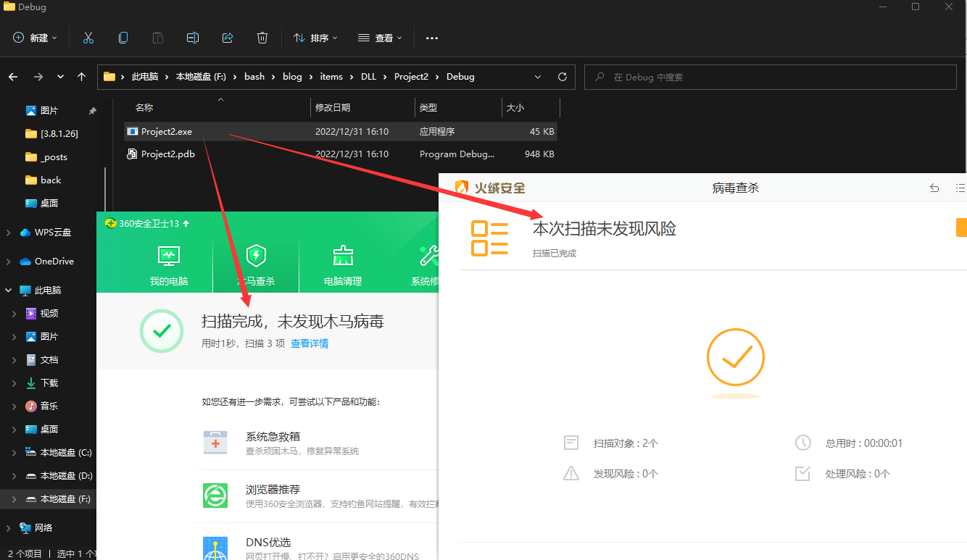This screenshot has width=967, height=560.
Task: Click the Project2.exe application file icon
Action: 133,131
